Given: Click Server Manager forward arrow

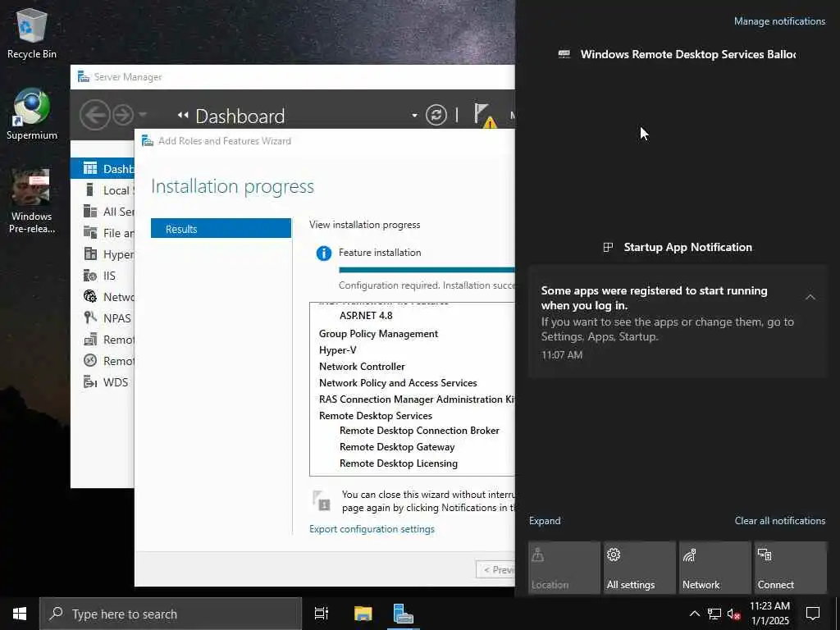Looking at the screenshot, I should pyautogui.click(x=123, y=115).
